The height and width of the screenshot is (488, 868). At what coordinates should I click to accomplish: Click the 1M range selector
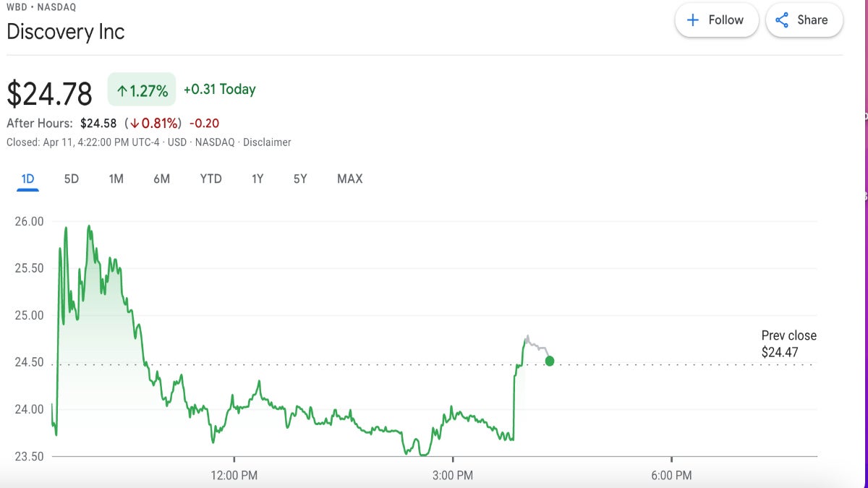(116, 179)
